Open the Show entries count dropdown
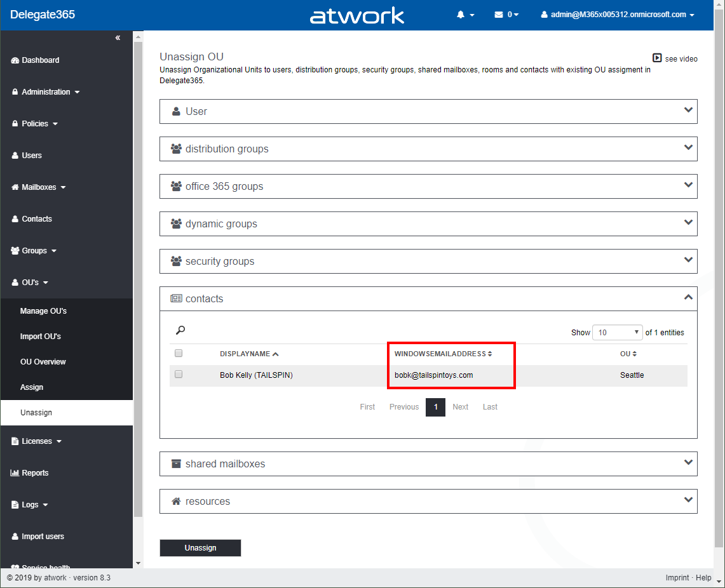The width and height of the screenshot is (725, 588). 618,332
